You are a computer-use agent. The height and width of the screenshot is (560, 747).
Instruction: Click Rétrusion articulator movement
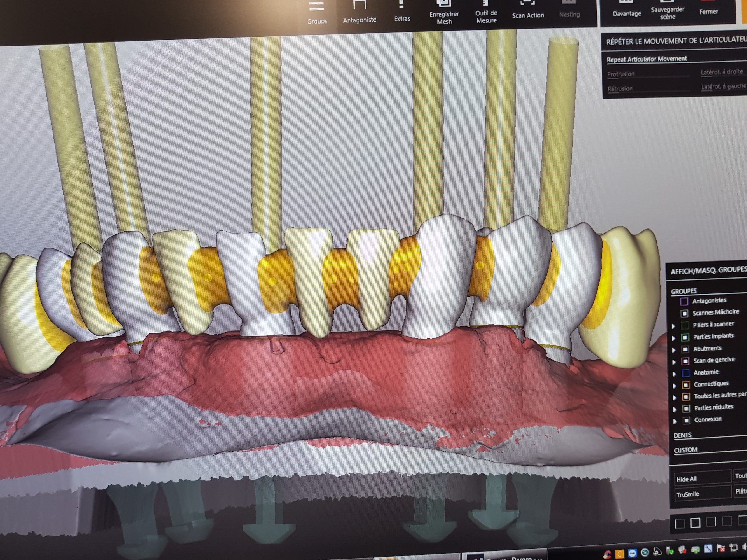tap(620, 89)
